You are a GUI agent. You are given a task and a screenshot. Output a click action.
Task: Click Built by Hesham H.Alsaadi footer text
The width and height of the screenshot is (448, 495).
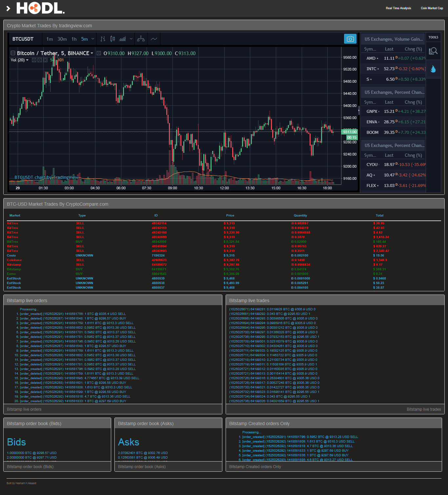click(21, 483)
